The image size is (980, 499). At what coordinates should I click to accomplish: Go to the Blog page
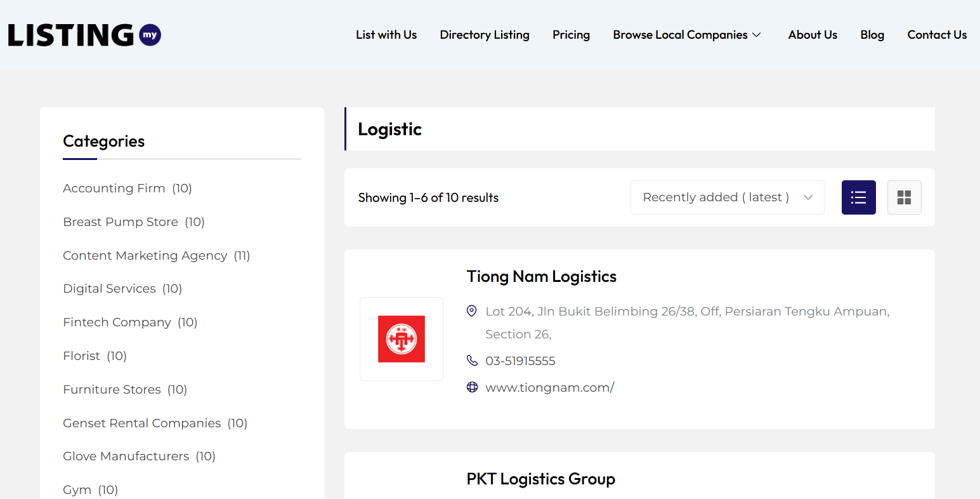click(872, 35)
